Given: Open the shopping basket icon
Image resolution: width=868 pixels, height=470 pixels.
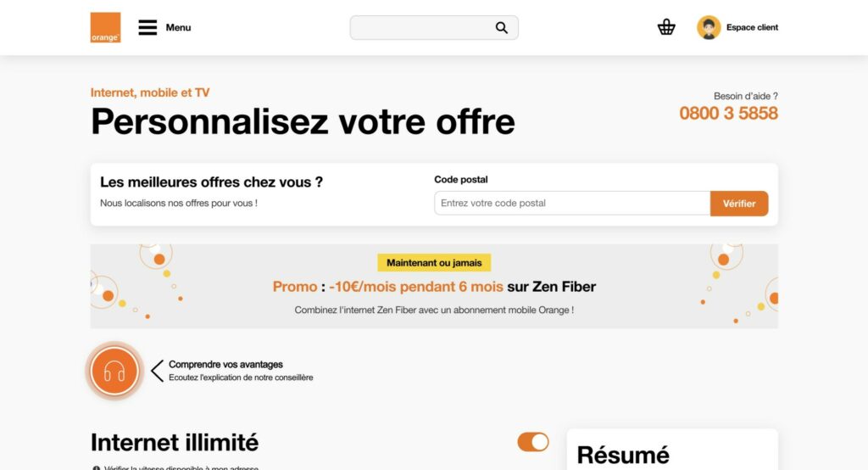Looking at the screenshot, I should [666, 27].
